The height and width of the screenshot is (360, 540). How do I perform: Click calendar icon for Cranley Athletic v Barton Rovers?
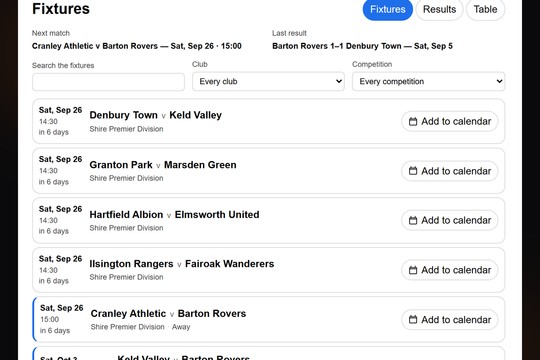(413, 320)
